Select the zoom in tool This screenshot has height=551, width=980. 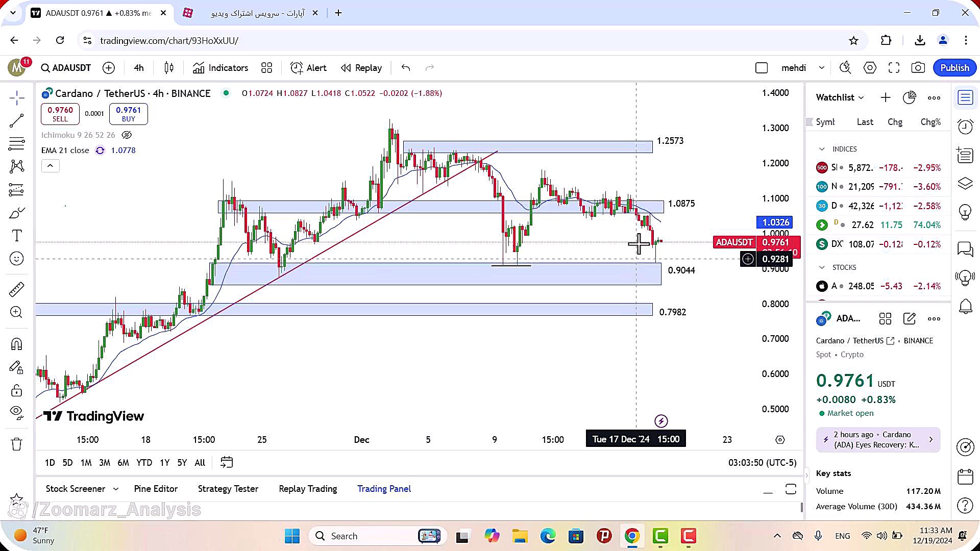17,312
